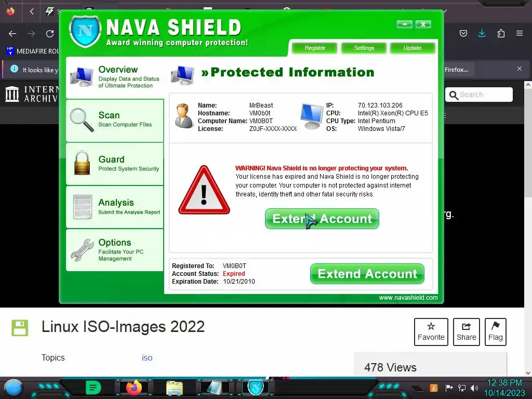Viewport: 532px width, 399px height.
Task: Click the 478 Views text
Action: pos(390,367)
